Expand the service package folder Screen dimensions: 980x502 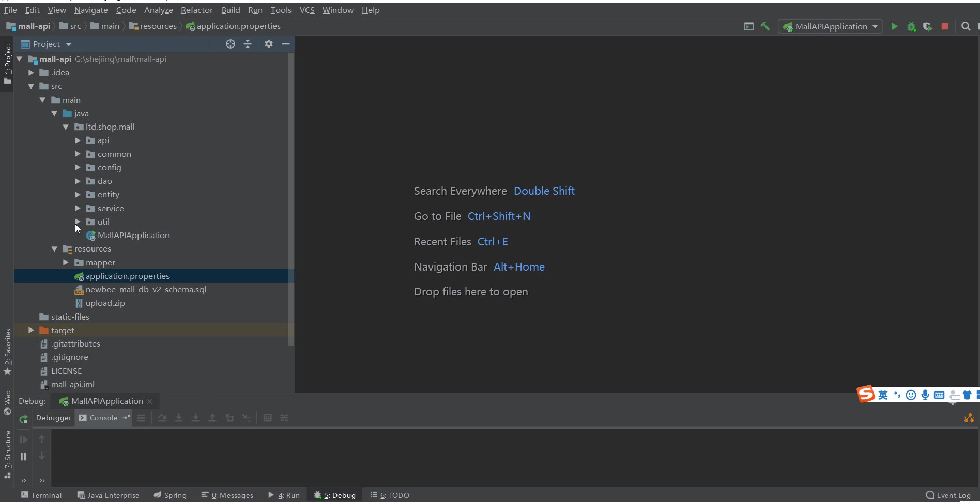point(78,208)
